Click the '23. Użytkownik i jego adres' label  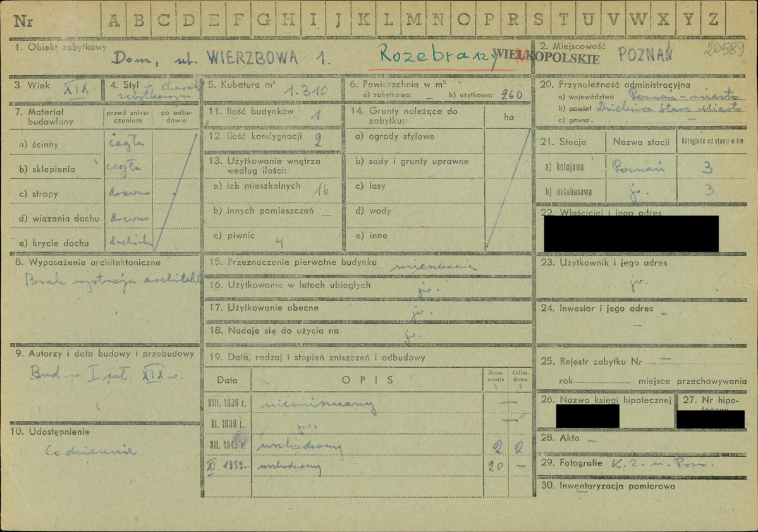604,263
